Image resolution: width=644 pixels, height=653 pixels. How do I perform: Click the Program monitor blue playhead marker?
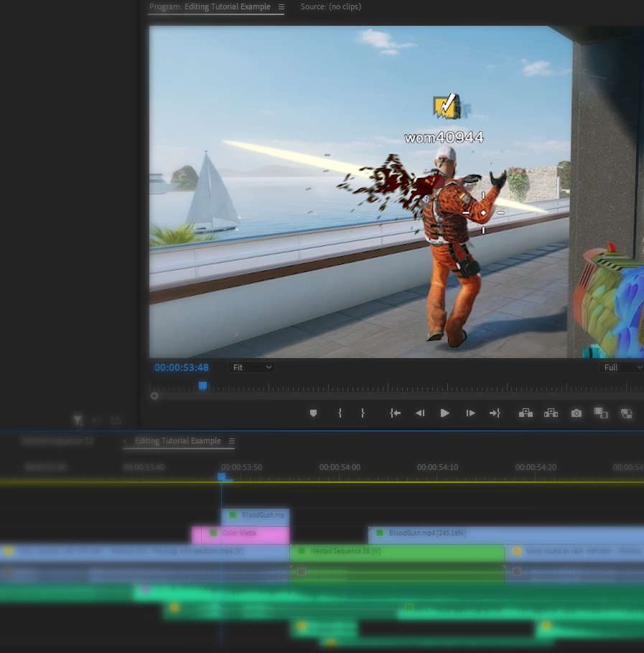[202, 386]
